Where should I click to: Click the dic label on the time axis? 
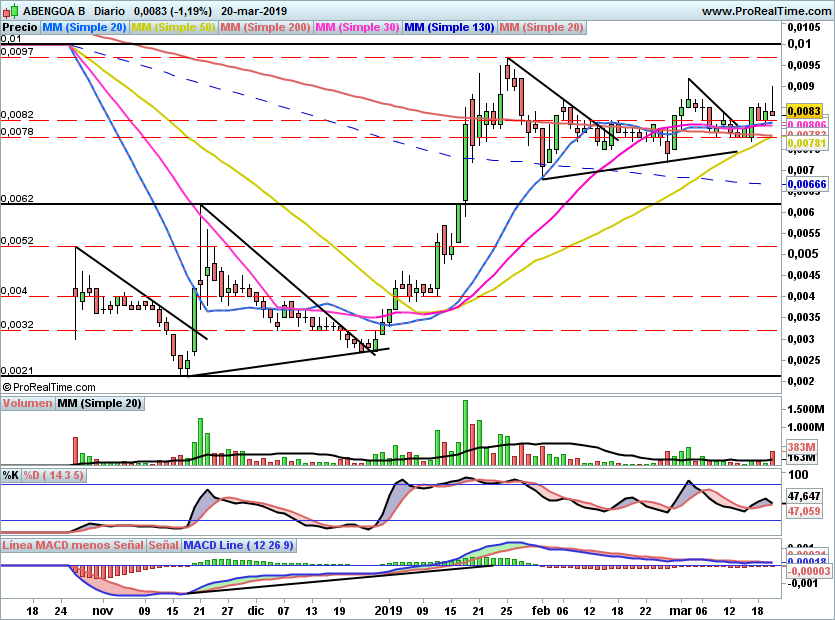point(256,611)
